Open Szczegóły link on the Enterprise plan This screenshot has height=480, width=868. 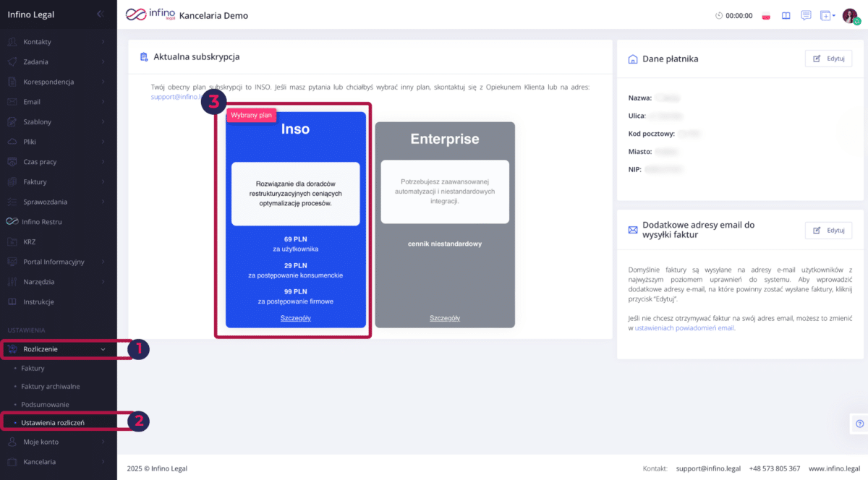pyautogui.click(x=445, y=318)
